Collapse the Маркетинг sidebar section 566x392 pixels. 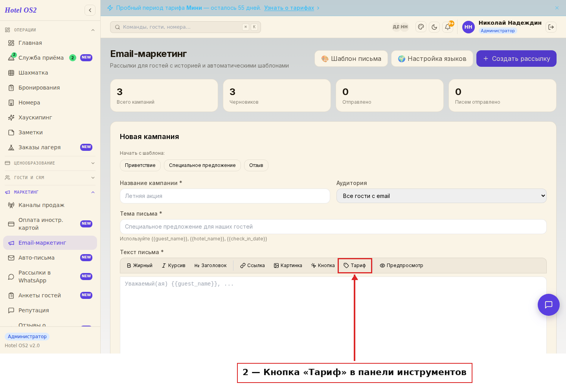(x=50, y=192)
